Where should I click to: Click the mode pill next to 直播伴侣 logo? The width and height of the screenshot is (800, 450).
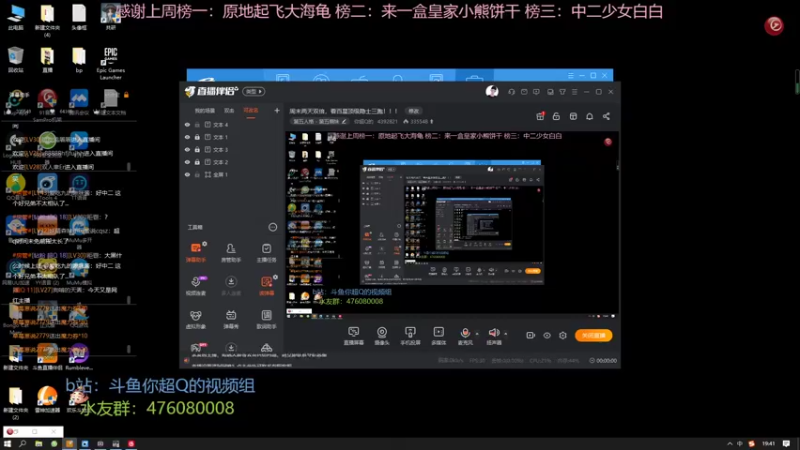tap(254, 91)
